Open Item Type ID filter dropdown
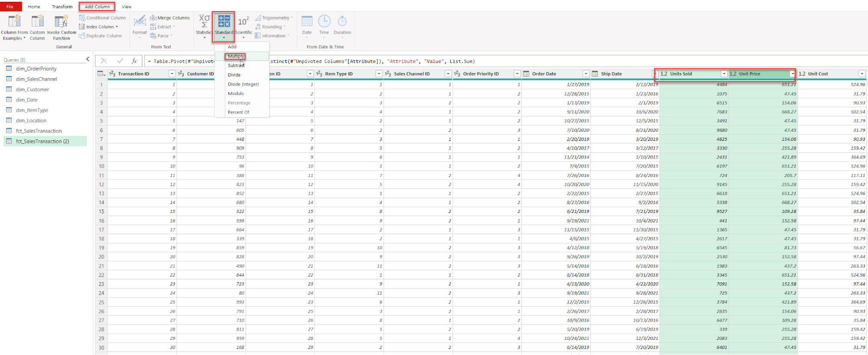The image size is (868, 355). [x=379, y=74]
